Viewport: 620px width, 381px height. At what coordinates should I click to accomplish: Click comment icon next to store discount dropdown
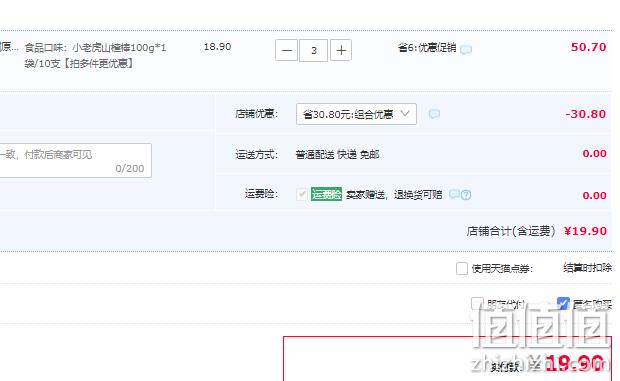point(434,114)
